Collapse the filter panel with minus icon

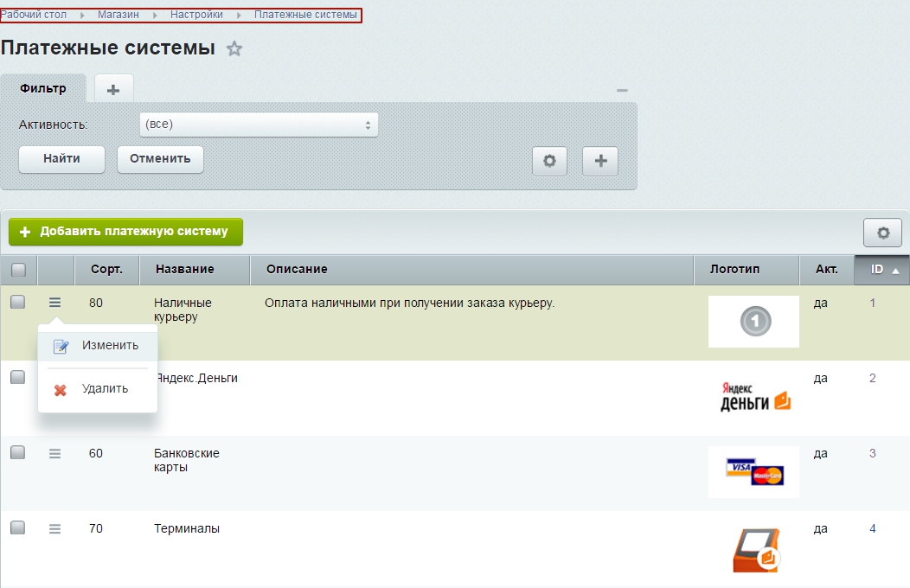coord(622,90)
